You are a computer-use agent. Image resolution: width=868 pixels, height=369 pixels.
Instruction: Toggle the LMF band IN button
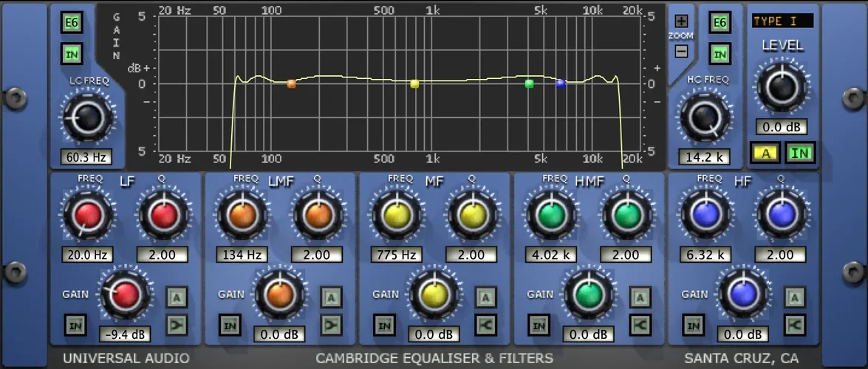click(x=229, y=325)
